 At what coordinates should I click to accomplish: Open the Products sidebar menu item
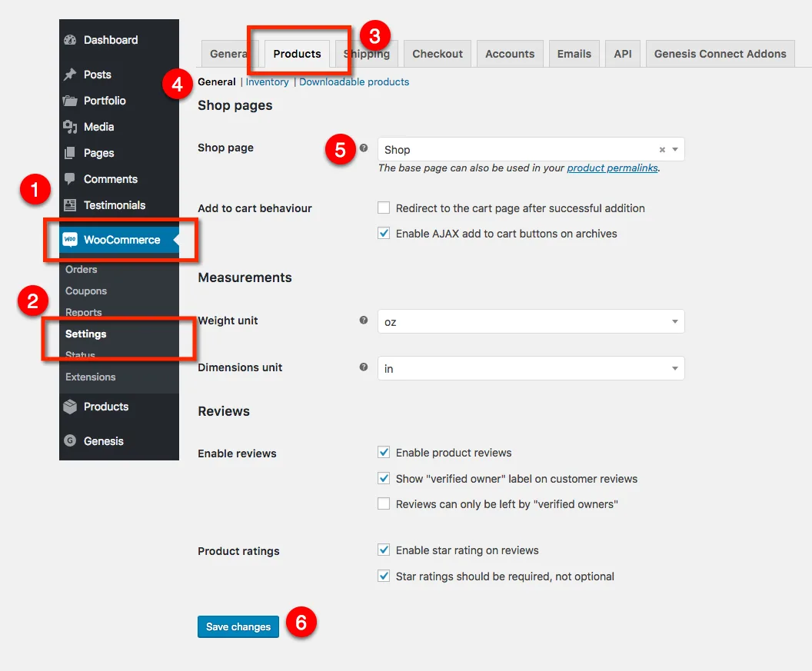[x=119, y=407]
